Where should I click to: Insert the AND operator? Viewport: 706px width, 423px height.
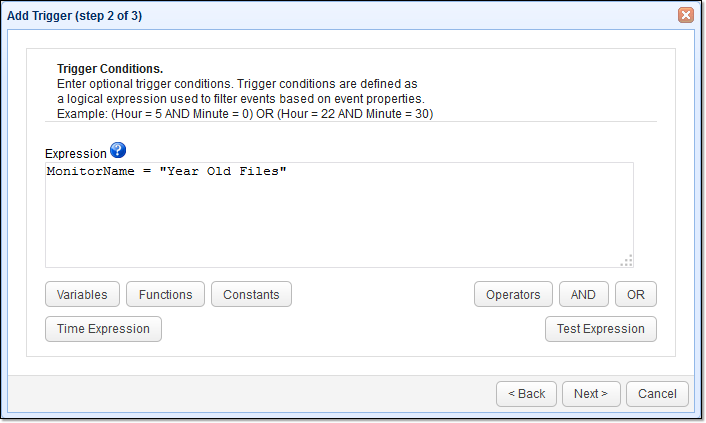[583, 294]
